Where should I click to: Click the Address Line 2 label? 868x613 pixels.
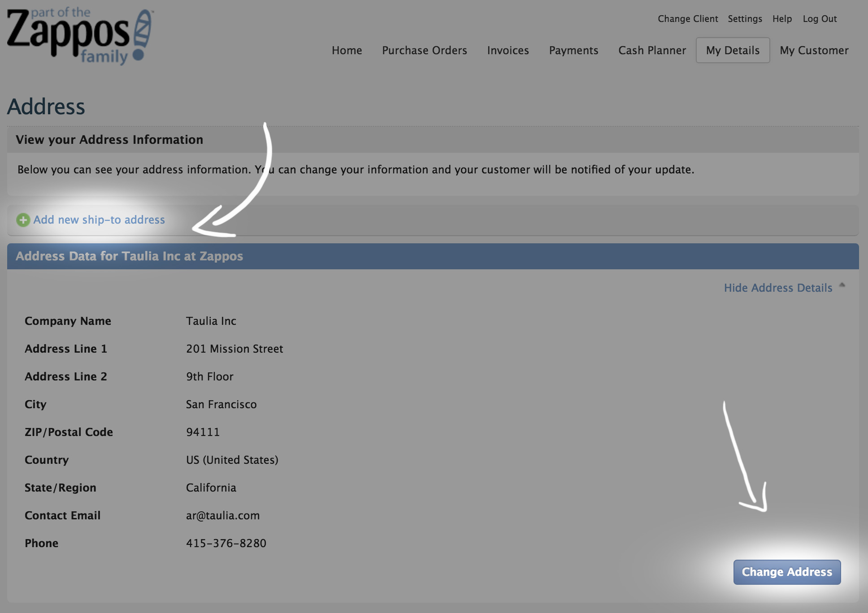(x=65, y=376)
